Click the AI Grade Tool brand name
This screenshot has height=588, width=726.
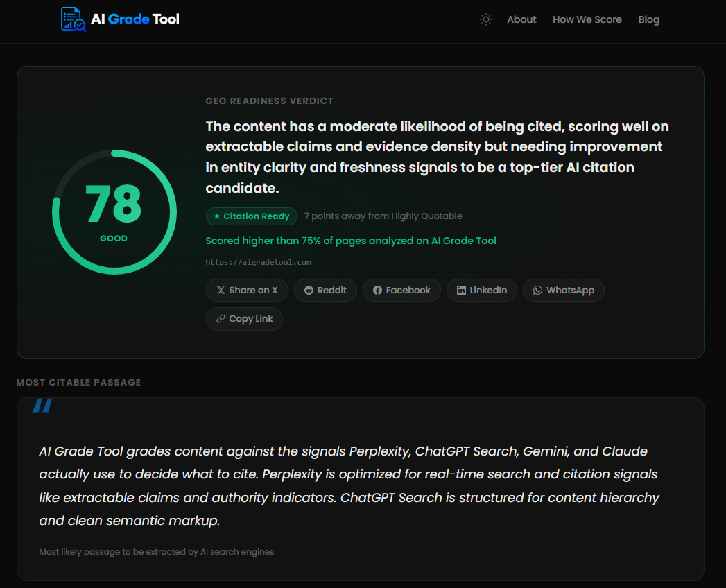135,19
